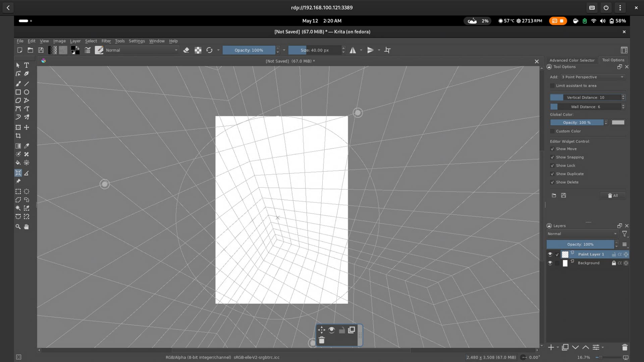This screenshot has width=644, height=362.
Task: Select the Zoom tool magnifier
Action: point(18,227)
